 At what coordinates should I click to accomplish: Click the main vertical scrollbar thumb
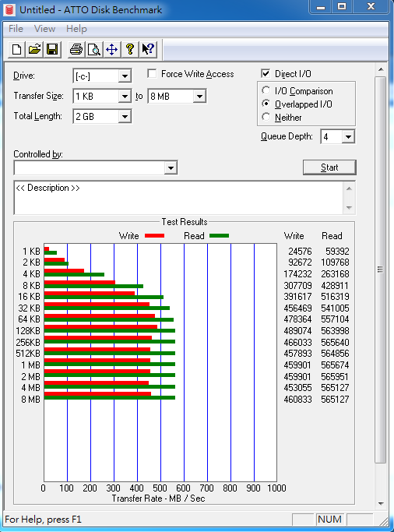point(381,270)
